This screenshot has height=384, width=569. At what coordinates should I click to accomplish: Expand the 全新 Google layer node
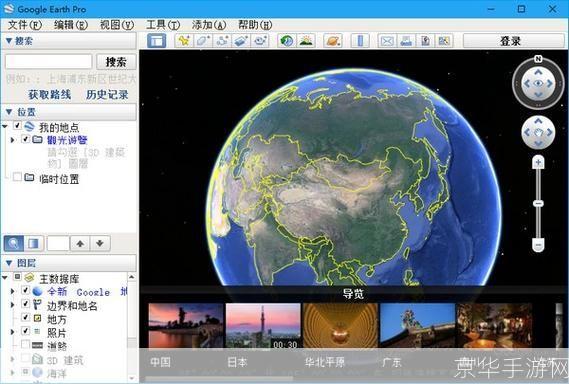[x=12, y=291]
